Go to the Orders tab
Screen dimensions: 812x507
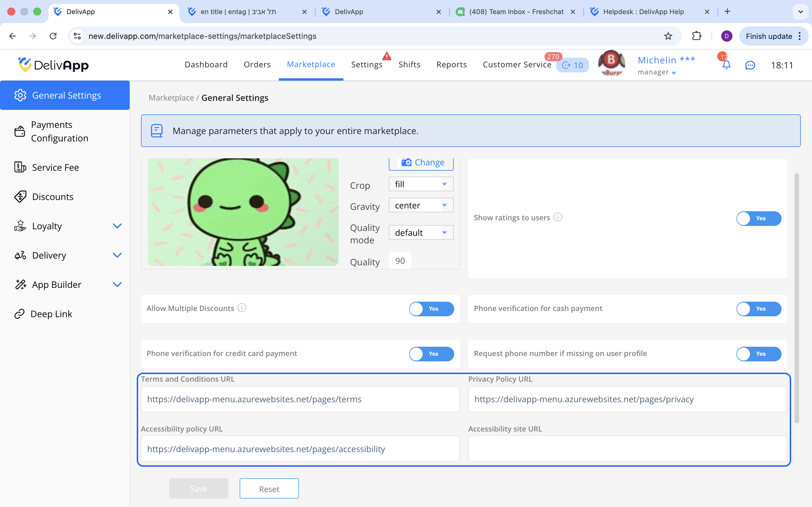click(257, 65)
